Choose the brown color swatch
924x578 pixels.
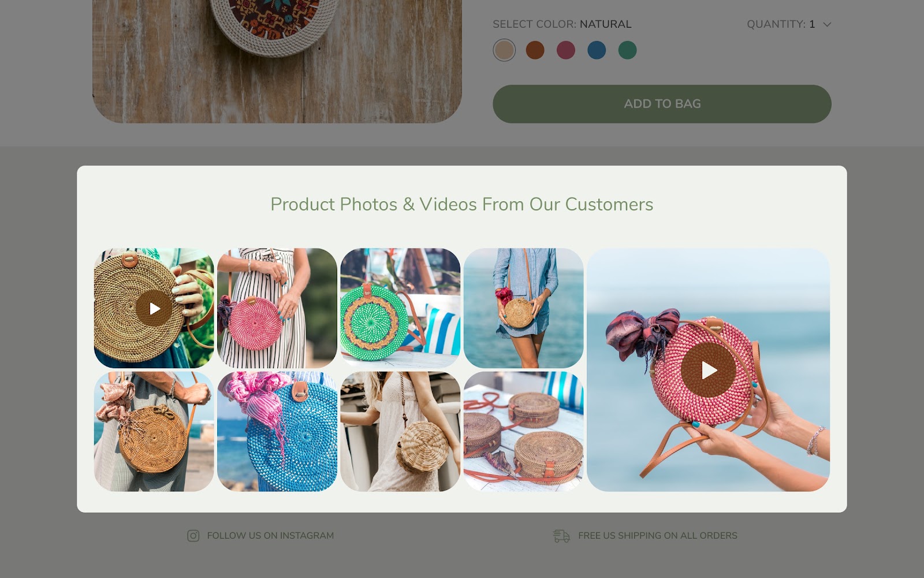(535, 50)
